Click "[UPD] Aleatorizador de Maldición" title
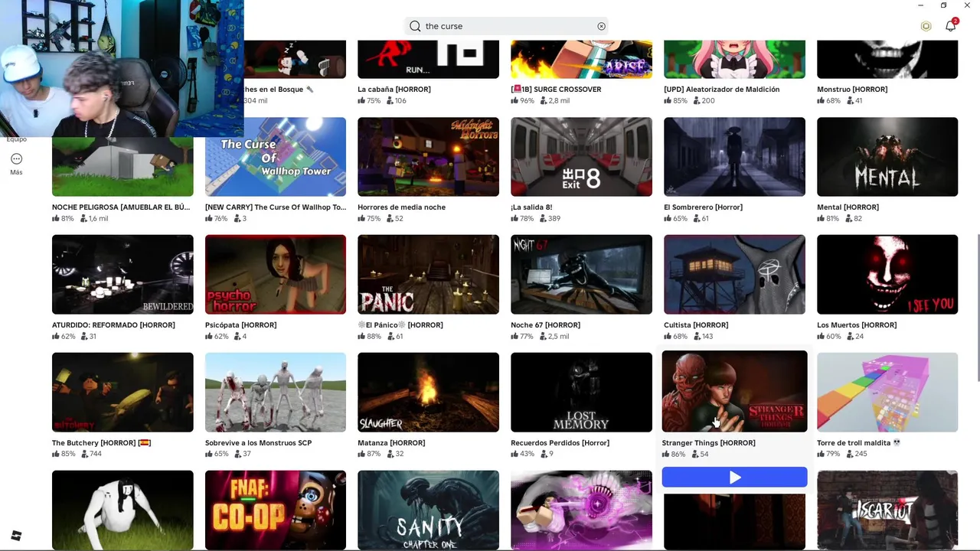The height and width of the screenshot is (551, 980). (x=721, y=90)
